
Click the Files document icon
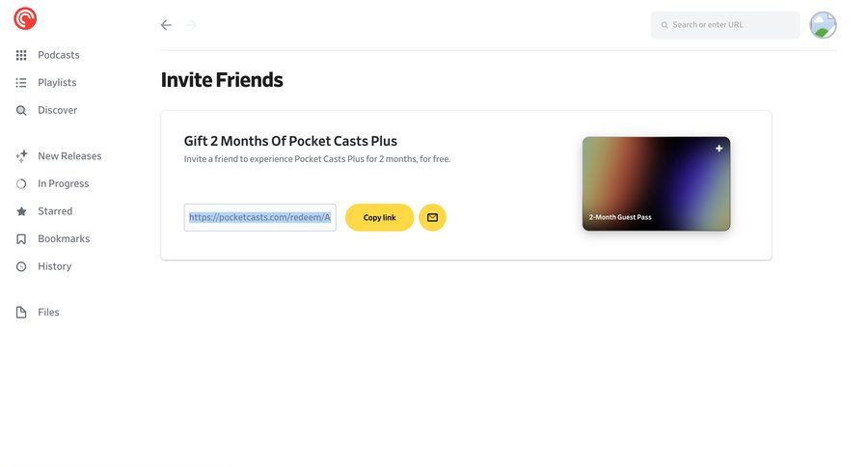[21, 313]
